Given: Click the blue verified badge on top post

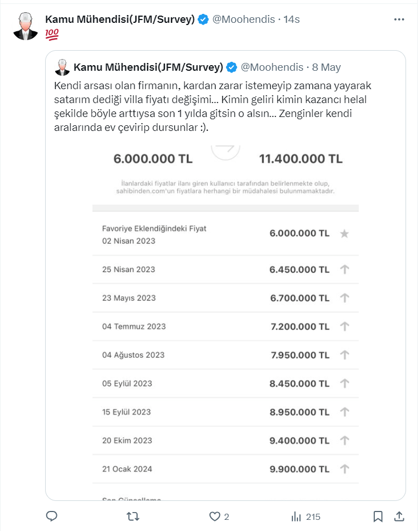Looking at the screenshot, I should pos(203,20).
